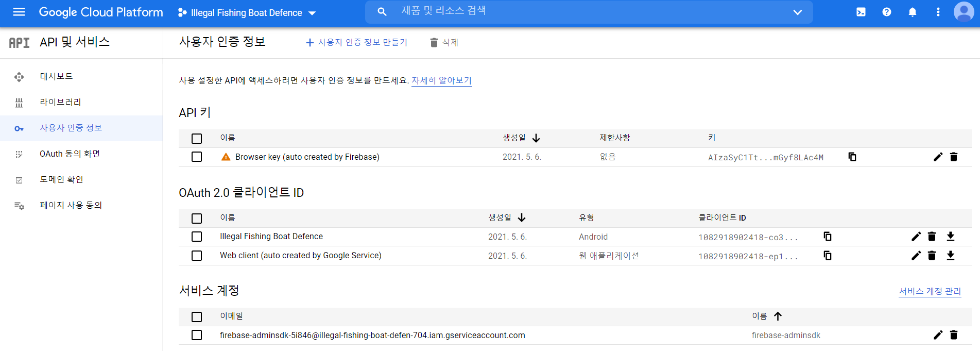The image size is (980, 351).
Task: Edit the Browser key API key
Action: [938, 157]
